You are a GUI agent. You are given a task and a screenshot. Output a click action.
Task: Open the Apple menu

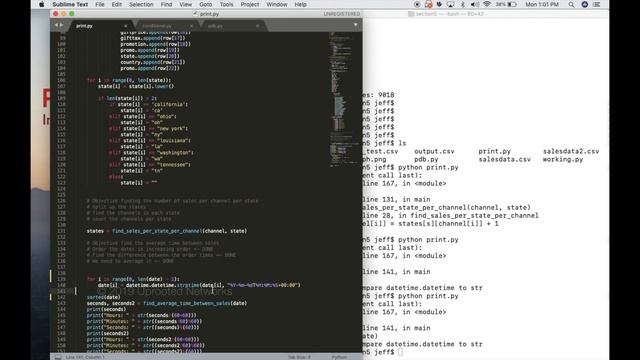(41, 4)
